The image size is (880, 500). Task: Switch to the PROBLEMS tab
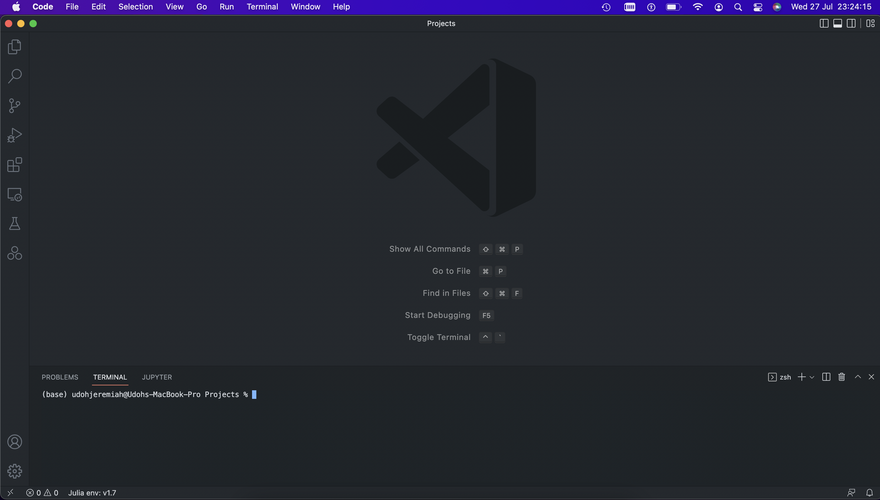tap(60, 377)
